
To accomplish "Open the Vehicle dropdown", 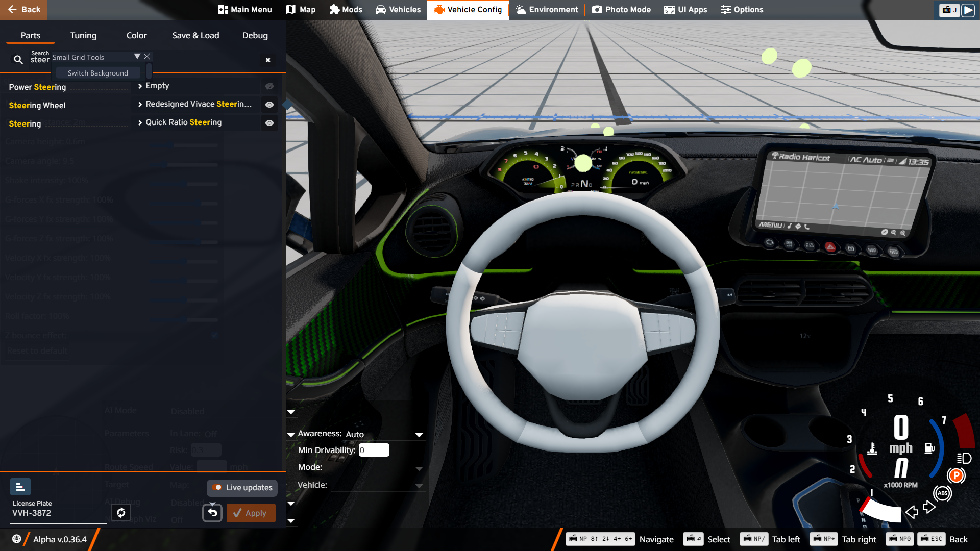I will (419, 486).
